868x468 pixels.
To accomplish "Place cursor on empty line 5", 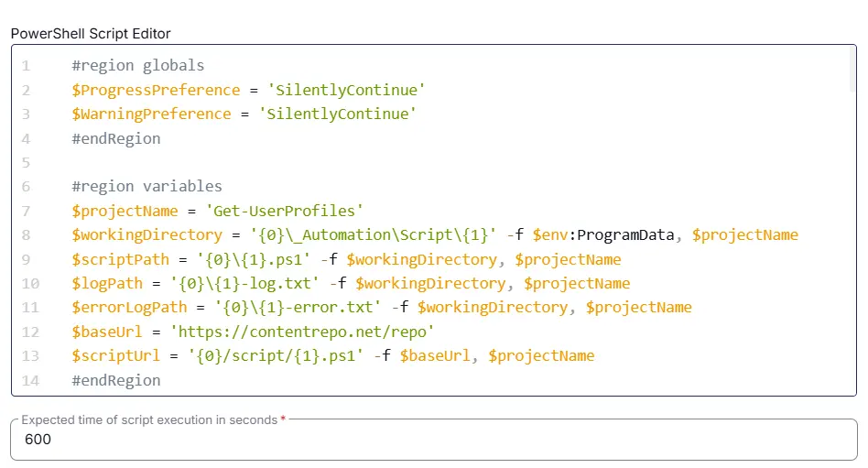I will click(275, 163).
